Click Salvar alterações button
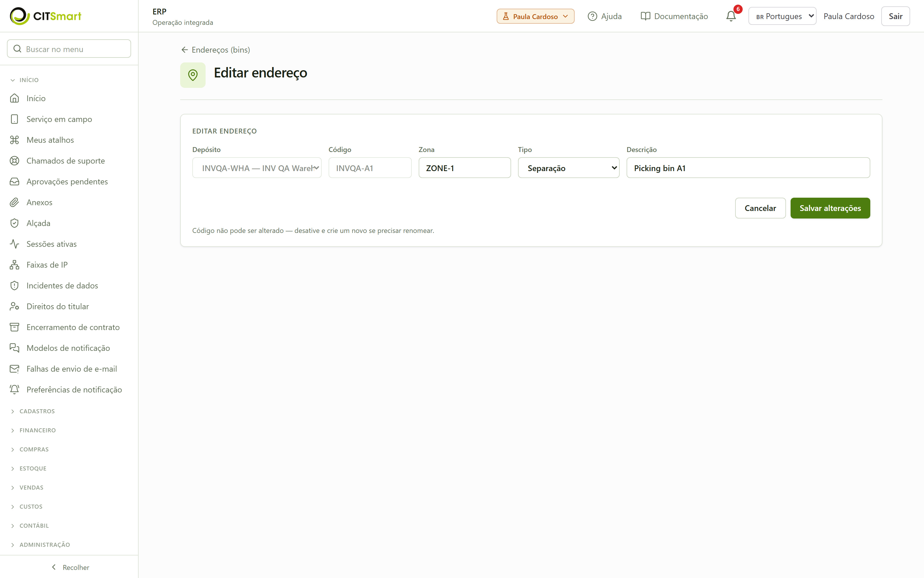The image size is (924, 578). coord(830,208)
